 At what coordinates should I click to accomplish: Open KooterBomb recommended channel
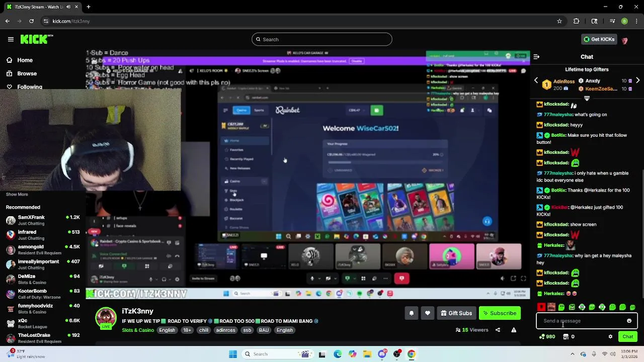43,294
